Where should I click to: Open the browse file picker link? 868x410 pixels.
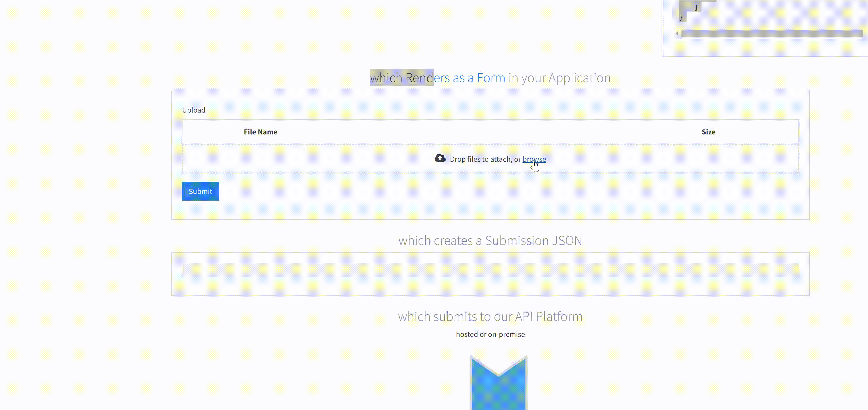534,159
